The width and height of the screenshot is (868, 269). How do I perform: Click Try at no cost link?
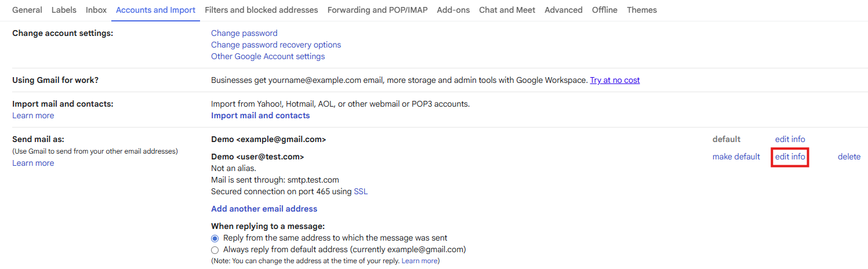point(615,80)
